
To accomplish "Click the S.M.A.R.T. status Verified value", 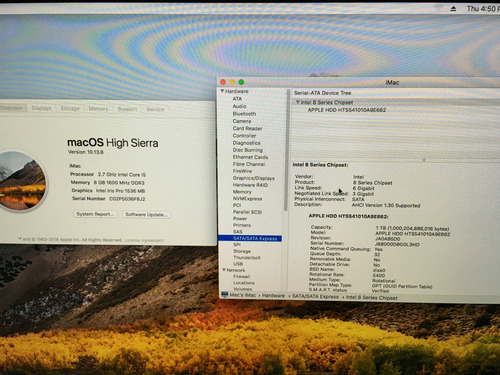I will click(380, 291).
